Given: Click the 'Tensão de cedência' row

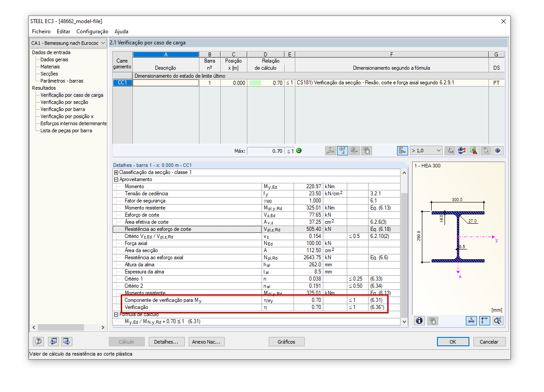Looking at the screenshot, I should coord(257,194).
